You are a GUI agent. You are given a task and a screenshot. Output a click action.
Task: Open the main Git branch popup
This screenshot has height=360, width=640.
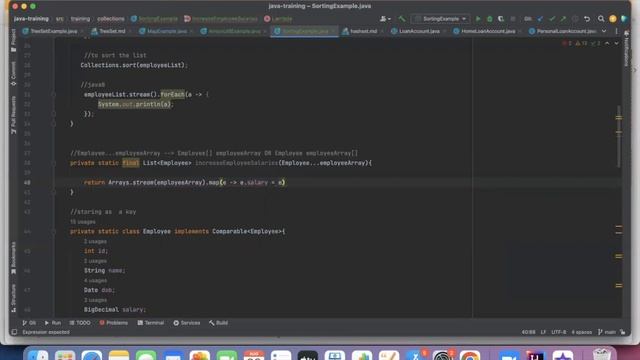point(607,332)
